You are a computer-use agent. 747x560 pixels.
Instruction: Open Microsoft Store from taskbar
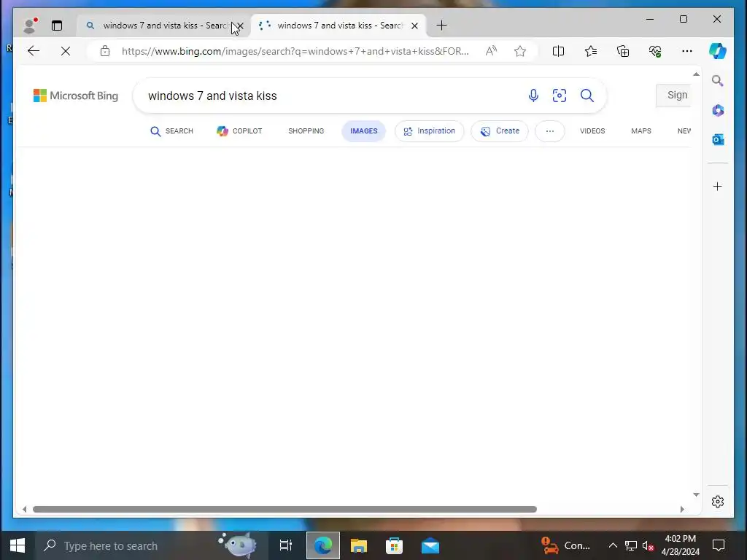coord(394,545)
